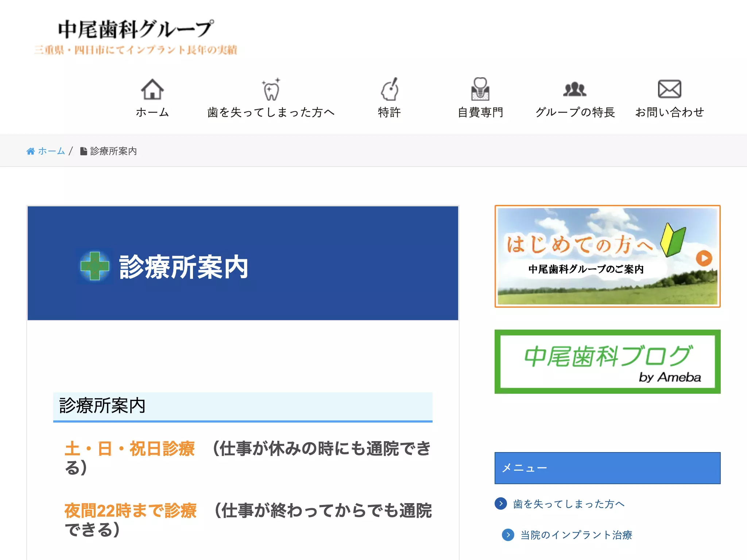This screenshot has width=747, height=560.
Task: Follow the ホーム breadcrumb link
Action: [51, 151]
